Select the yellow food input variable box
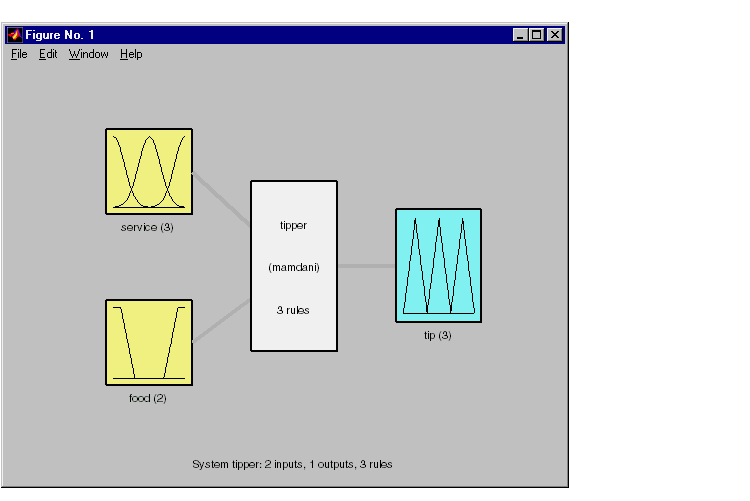Image resolution: width=750 pixels, height=501 pixels. pos(149,342)
